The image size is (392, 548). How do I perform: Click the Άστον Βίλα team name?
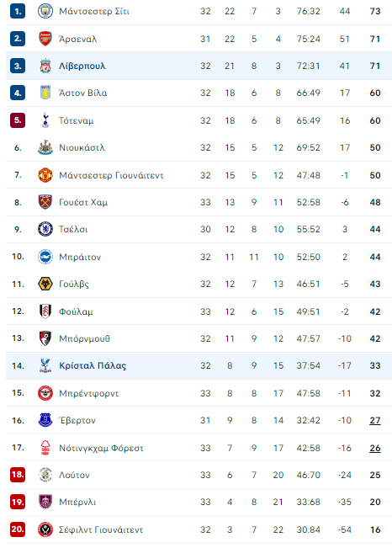coord(82,93)
